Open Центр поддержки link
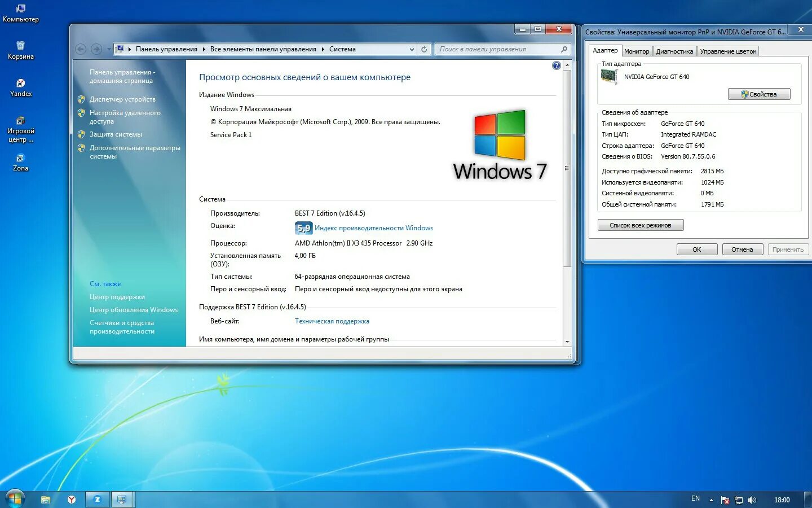 click(x=117, y=297)
